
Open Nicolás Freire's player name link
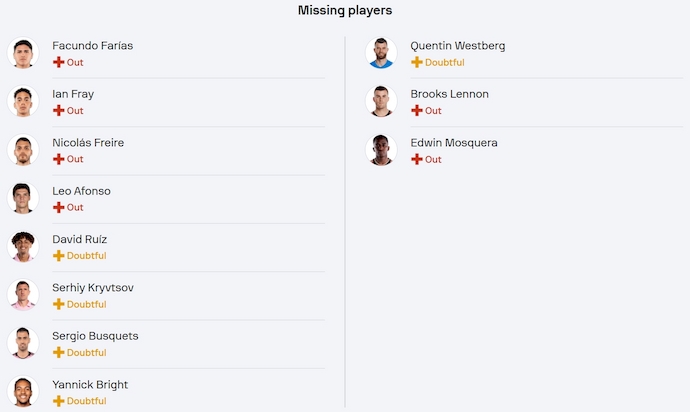pyautogui.click(x=88, y=143)
